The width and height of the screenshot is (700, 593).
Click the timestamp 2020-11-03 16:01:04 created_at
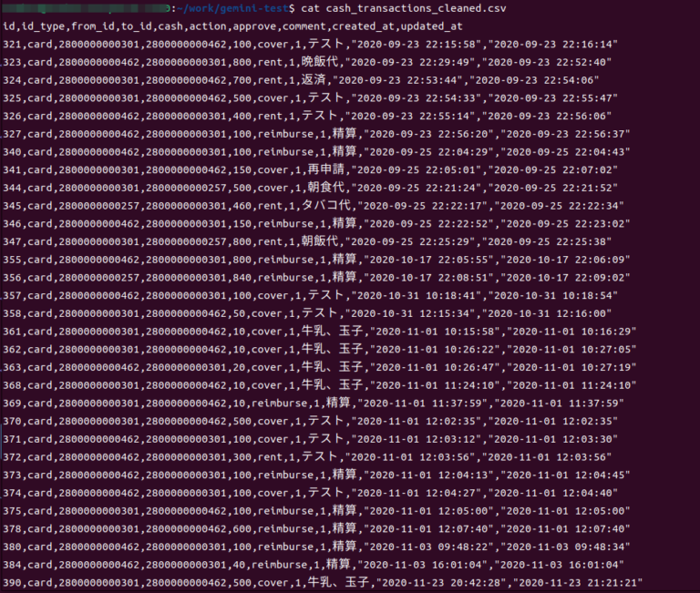pyautogui.click(x=422, y=565)
